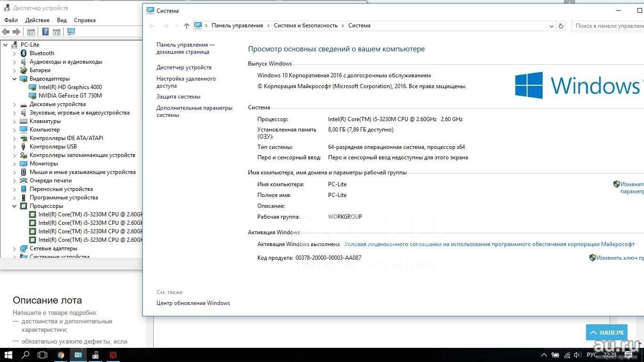Open license agreement terms link

pos(489,244)
